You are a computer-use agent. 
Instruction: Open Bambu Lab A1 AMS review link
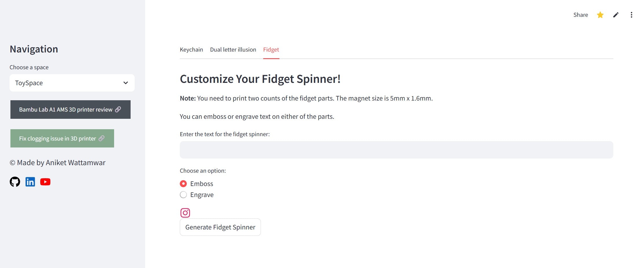tap(65, 110)
